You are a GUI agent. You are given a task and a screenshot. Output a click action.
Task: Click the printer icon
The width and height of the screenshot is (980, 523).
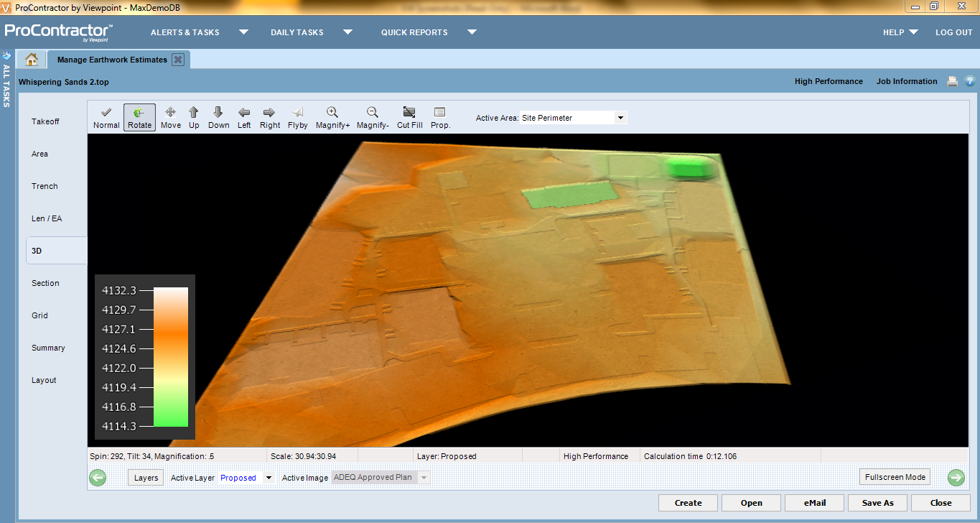pos(952,81)
